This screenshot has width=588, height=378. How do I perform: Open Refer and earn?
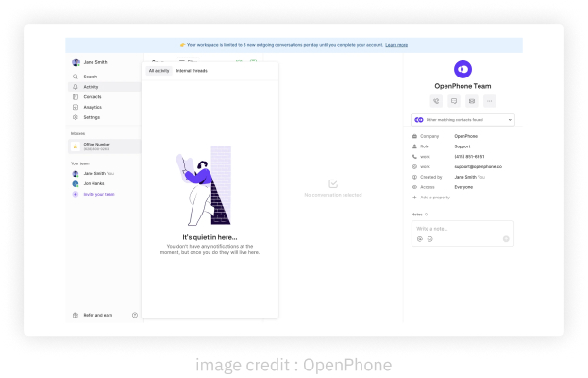[92, 315]
